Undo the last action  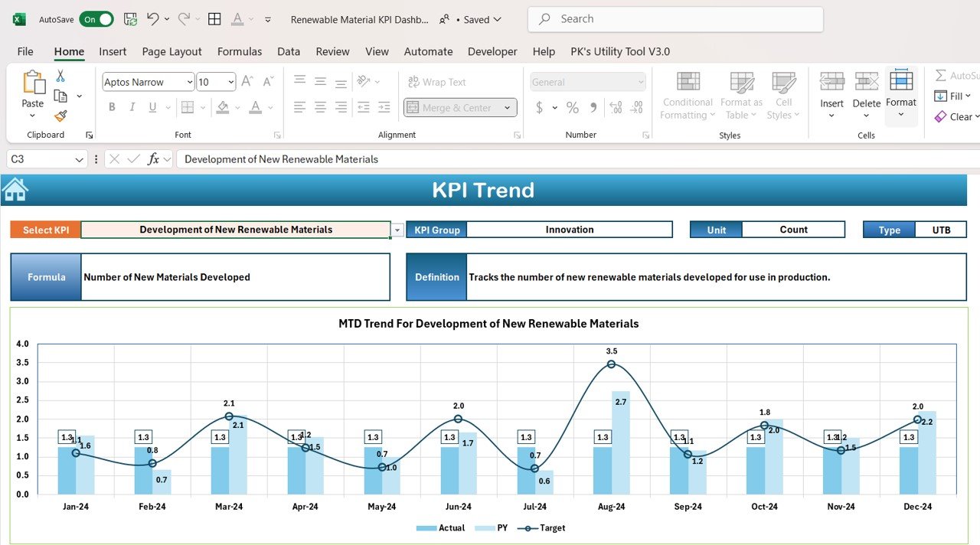click(153, 19)
